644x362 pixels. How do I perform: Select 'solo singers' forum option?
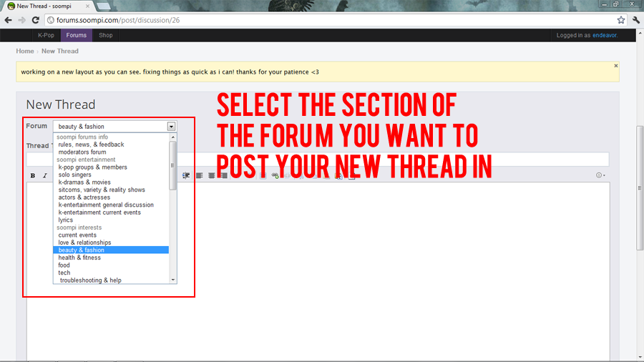tap(74, 175)
